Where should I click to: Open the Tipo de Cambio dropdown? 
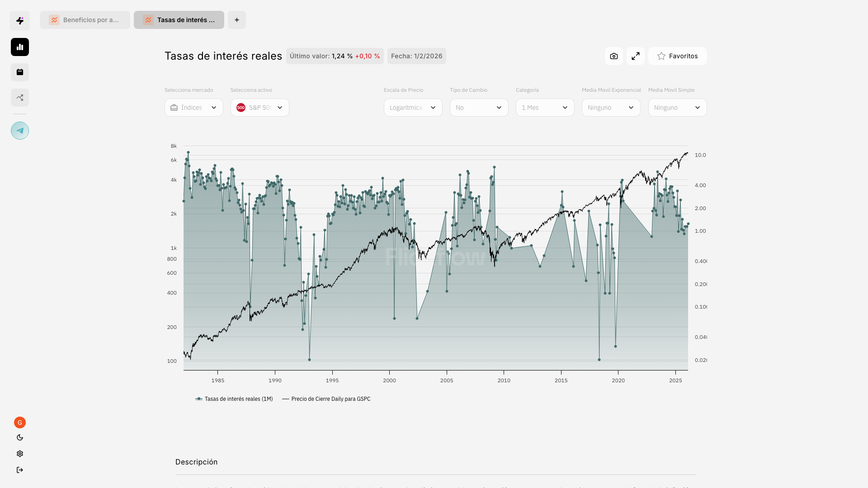pyautogui.click(x=479, y=108)
